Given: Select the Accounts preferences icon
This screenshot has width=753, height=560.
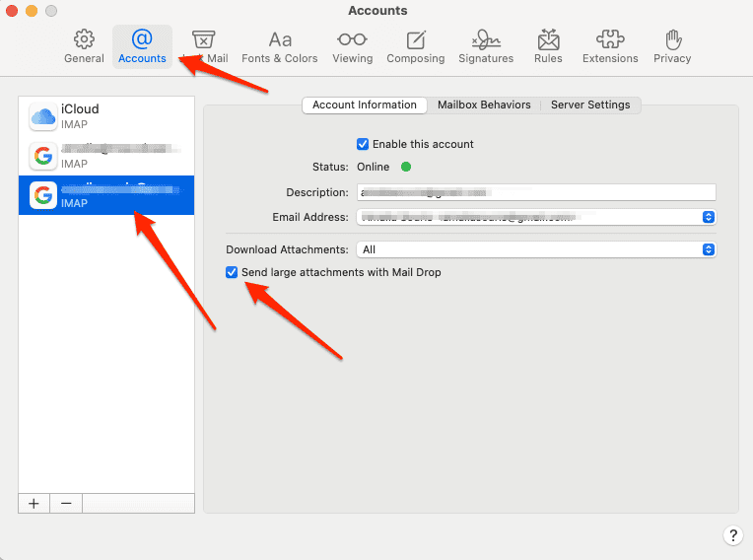Looking at the screenshot, I should [142, 45].
